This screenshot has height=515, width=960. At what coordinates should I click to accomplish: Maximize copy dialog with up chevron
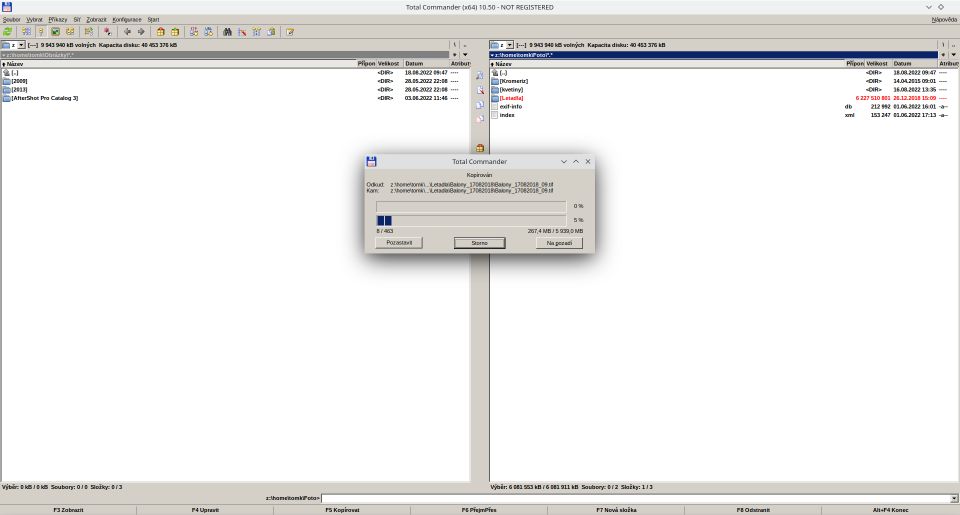[576, 162]
